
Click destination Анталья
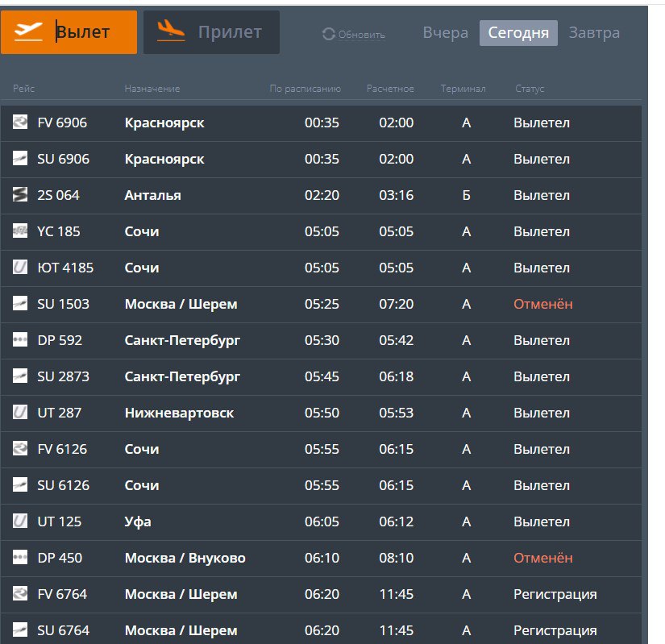coord(152,195)
